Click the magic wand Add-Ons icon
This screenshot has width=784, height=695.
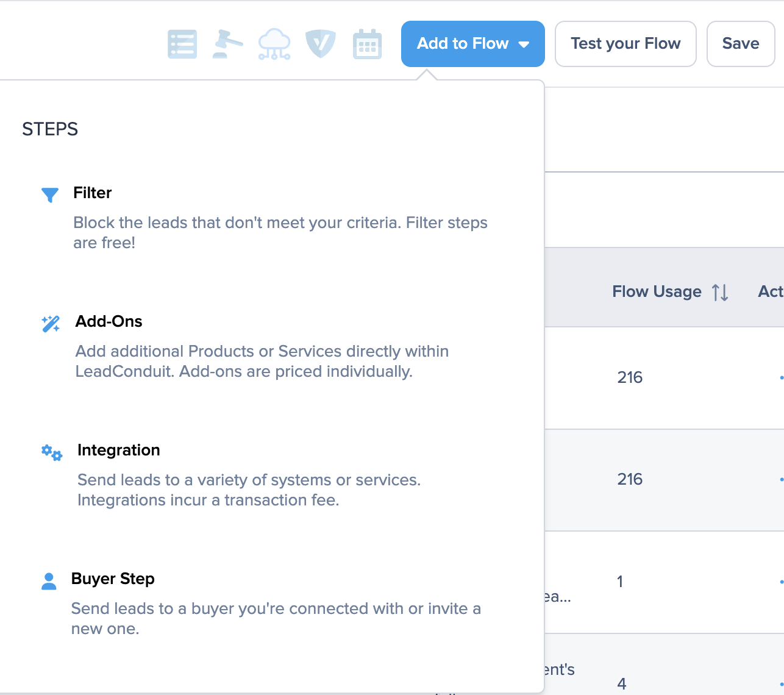click(51, 323)
